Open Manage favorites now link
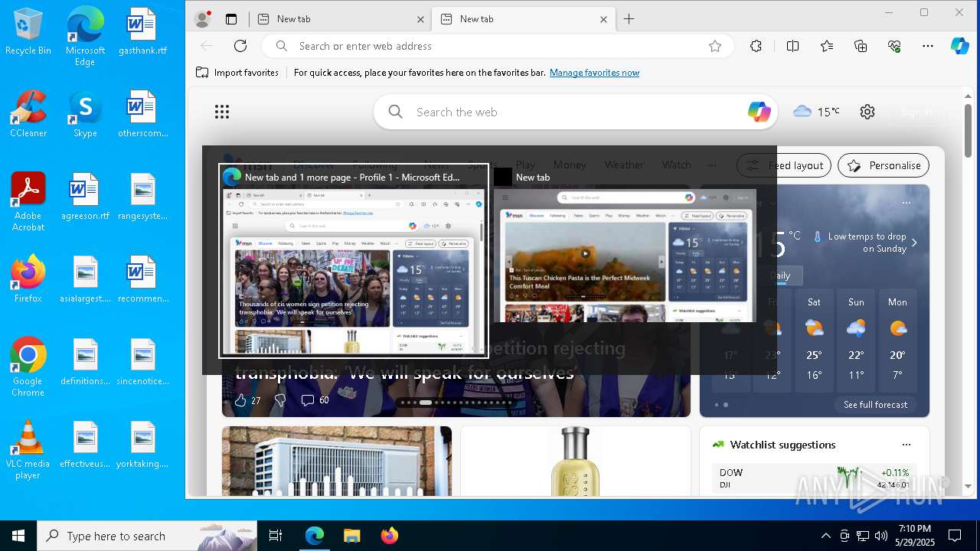 (594, 73)
